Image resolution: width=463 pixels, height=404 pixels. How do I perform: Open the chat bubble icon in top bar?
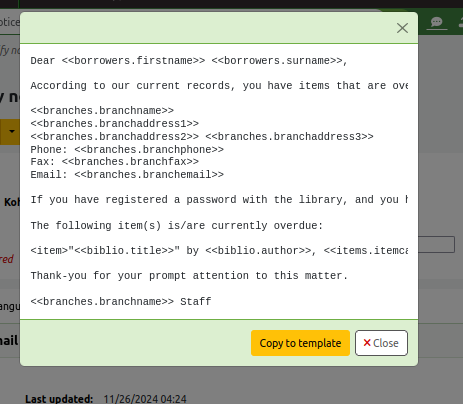[436, 23]
